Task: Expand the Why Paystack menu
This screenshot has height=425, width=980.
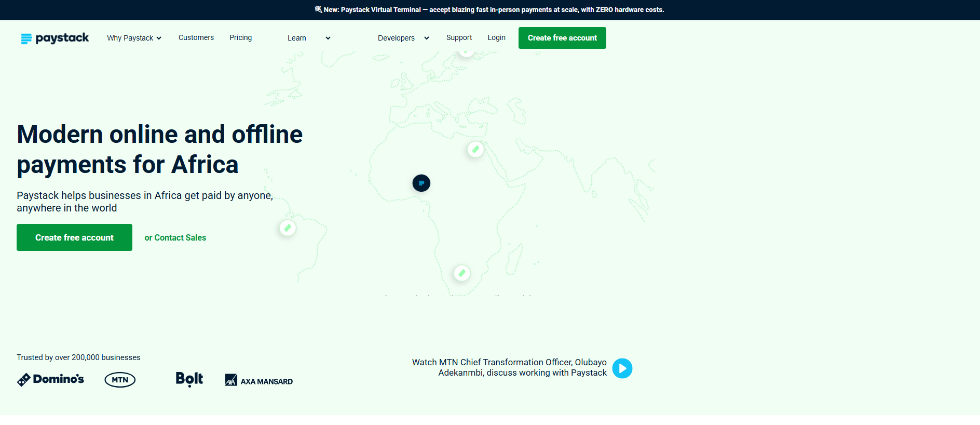Action: tap(134, 38)
